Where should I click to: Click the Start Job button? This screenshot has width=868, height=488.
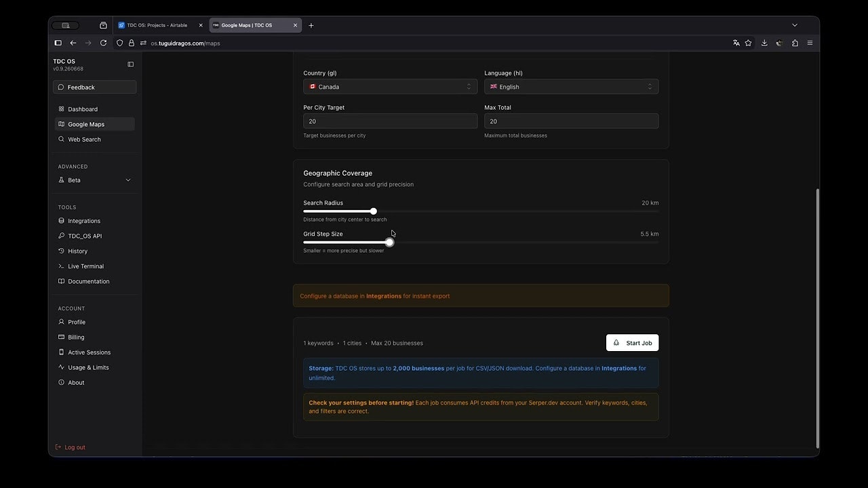tap(632, 343)
